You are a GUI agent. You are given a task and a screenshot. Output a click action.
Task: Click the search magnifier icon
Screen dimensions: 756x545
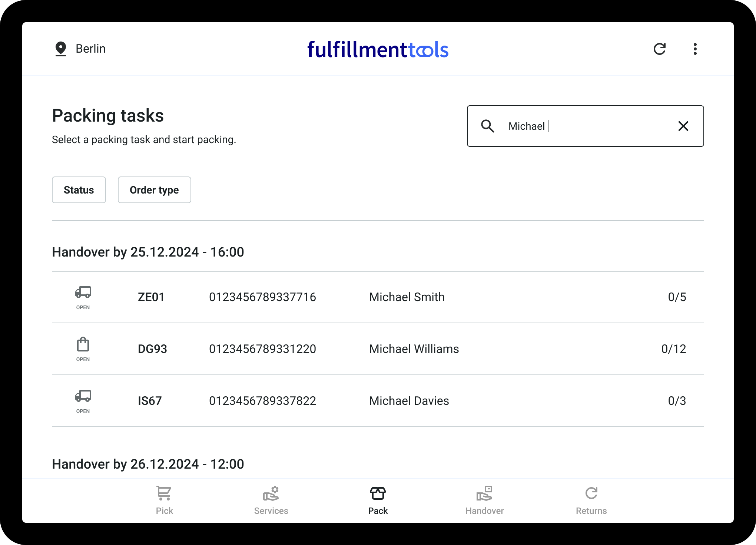[487, 126]
